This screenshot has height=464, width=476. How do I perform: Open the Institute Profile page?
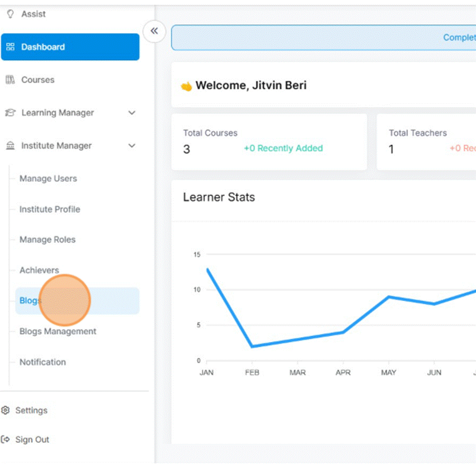[50, 209]
